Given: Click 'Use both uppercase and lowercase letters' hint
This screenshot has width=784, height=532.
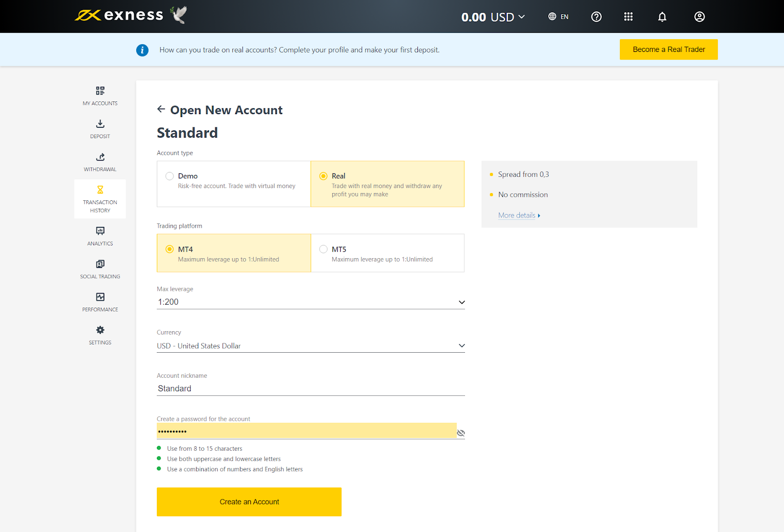Looking at the screenshot, I should coord(224,459).
